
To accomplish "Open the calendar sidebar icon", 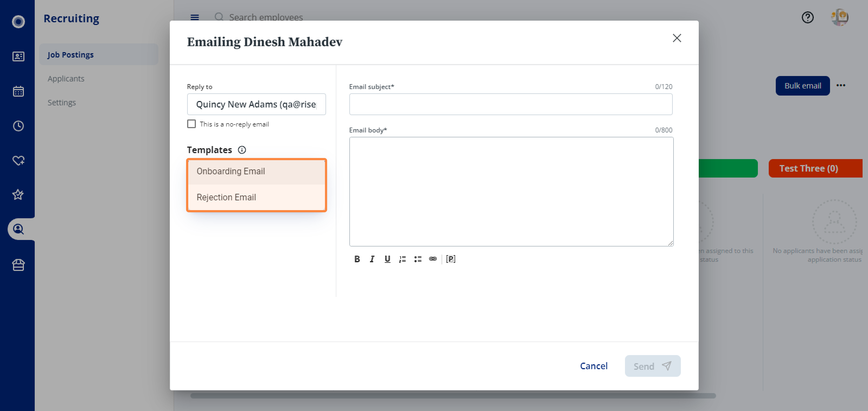I will [x=18, y=91].
